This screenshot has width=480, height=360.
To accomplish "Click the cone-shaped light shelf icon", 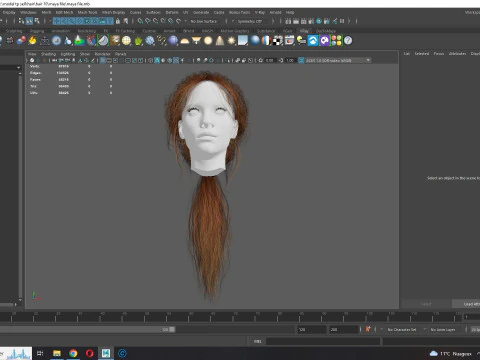I will coord(220,41).
